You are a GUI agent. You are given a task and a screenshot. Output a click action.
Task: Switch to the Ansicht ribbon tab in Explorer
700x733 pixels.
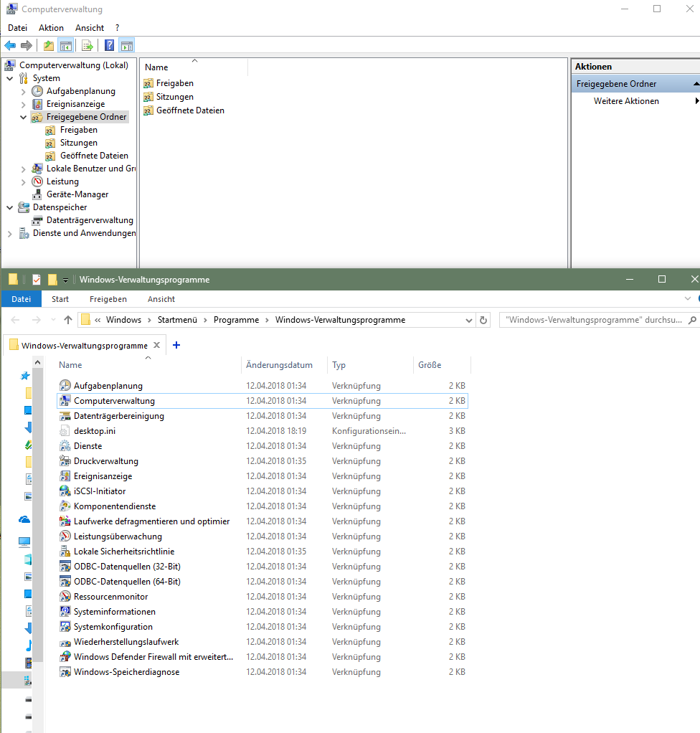pos(161,299)
